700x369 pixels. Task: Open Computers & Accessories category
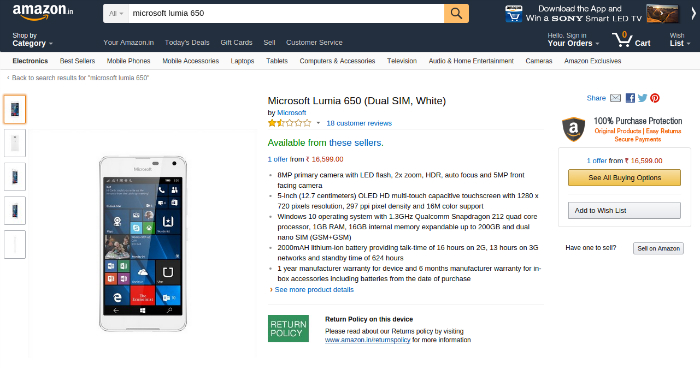tap(337, 61)
